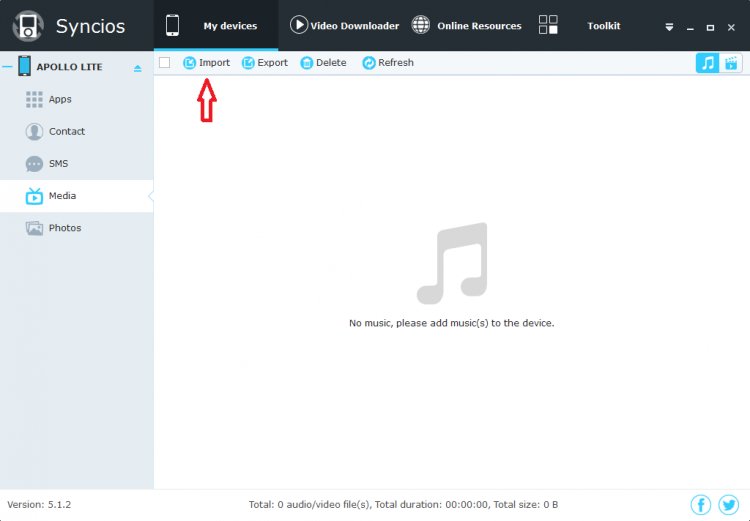Eject the APOLLO LITE device
750x521 pixels.
tap(138, 68)
